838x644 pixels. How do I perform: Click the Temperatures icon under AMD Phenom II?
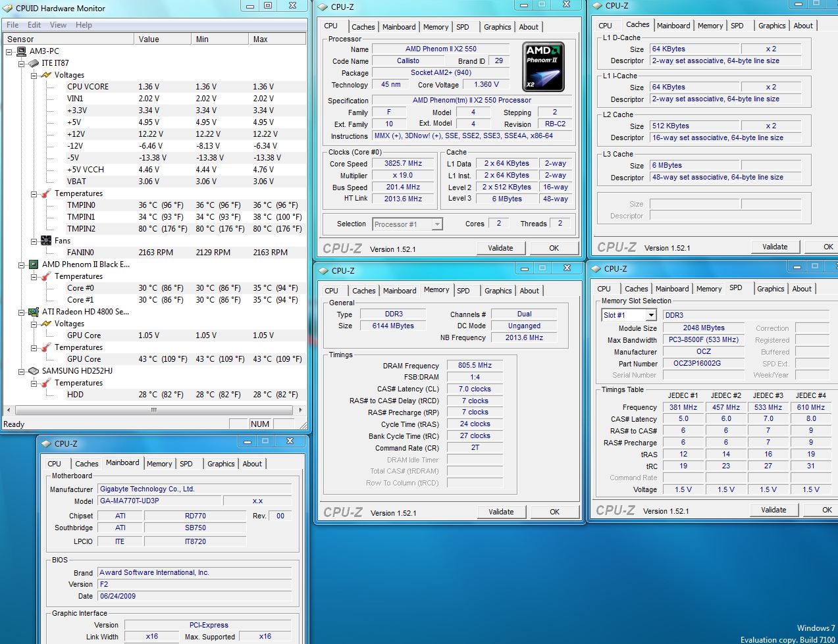pyautogui.click(x=46, y=276)
